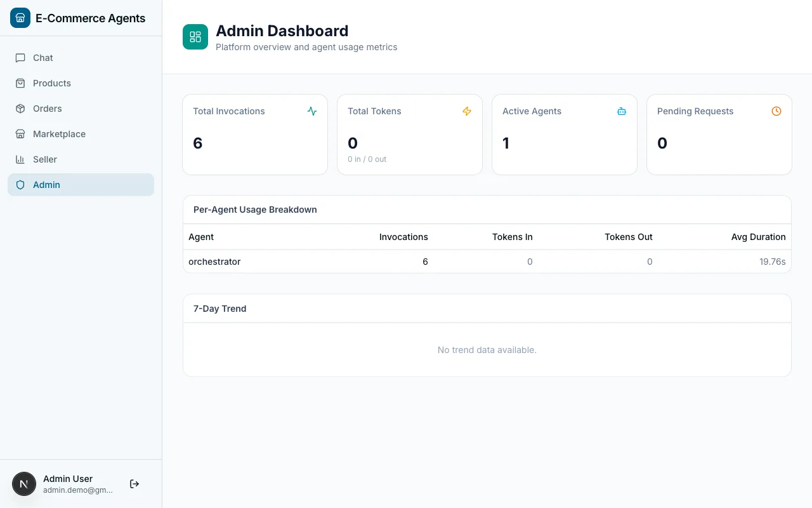812x508 pixels.
Task: Click the Tokens Out column header
Action: click(x=629, y=237)
